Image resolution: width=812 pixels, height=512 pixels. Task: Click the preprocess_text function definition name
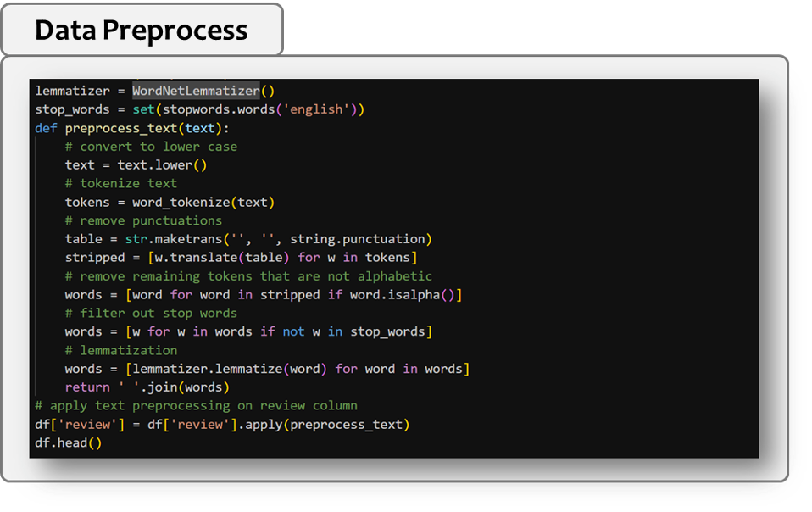pyautogui.click(x=121, y=128)
